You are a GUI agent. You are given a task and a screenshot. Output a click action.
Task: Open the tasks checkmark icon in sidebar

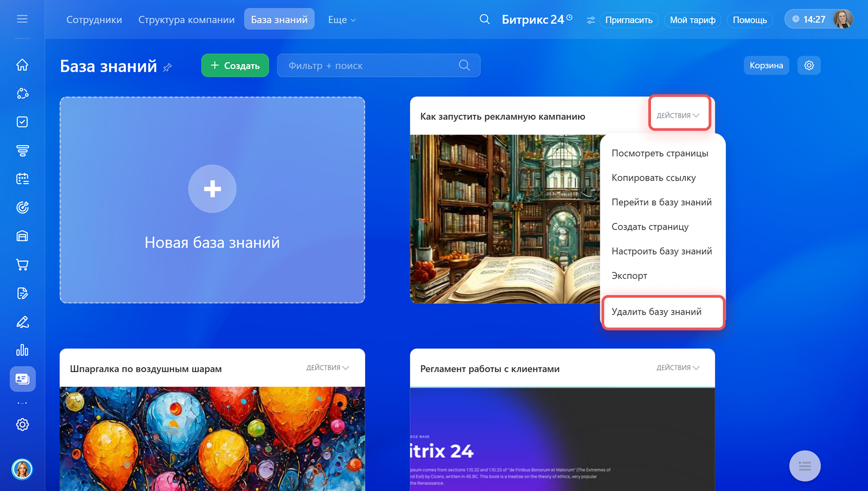[x=22, y=122]
